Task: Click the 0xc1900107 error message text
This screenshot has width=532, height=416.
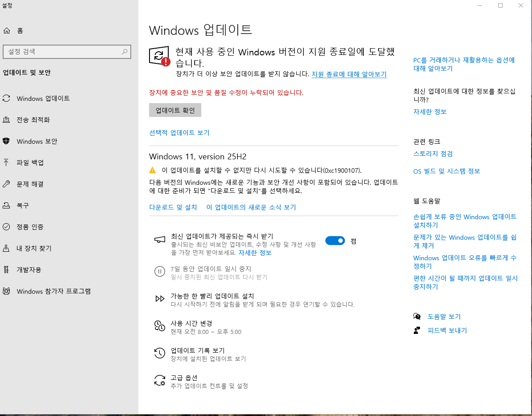Action: pos(262,171)
